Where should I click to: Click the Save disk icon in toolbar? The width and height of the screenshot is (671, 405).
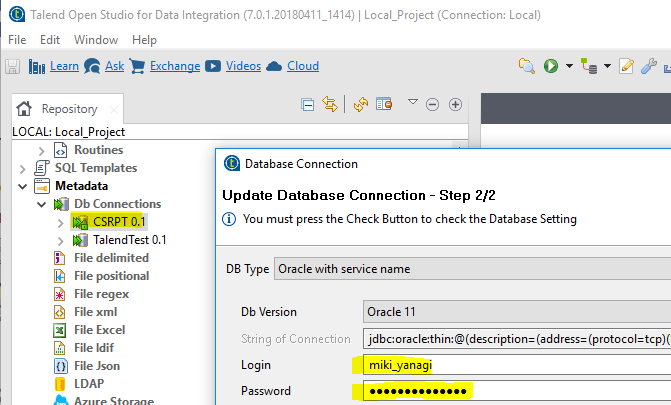tap(12, 66)
